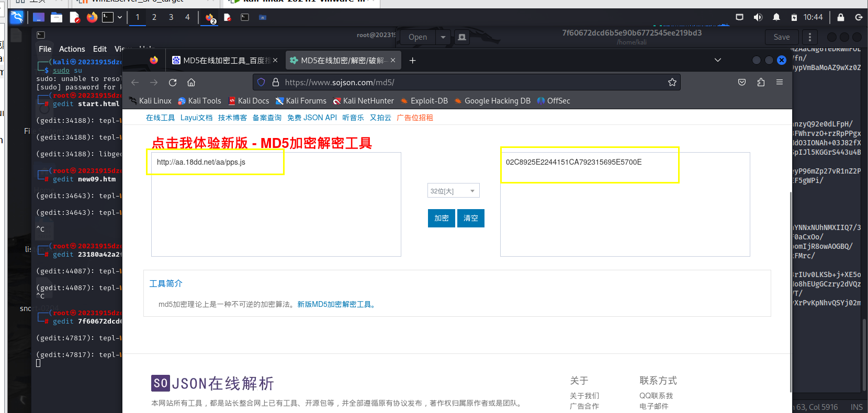Go back to the previous page
This screenshot has height=413, width=868.
point(135,82)
